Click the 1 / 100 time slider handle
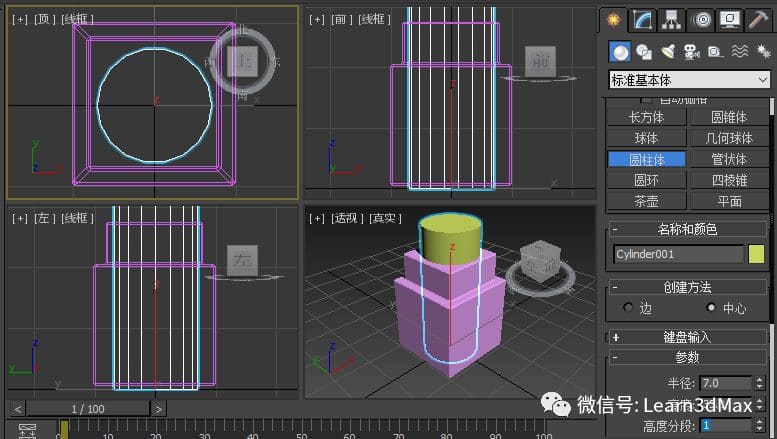The width and height of the screenshot is (777, 439). (x=88, y=409)
